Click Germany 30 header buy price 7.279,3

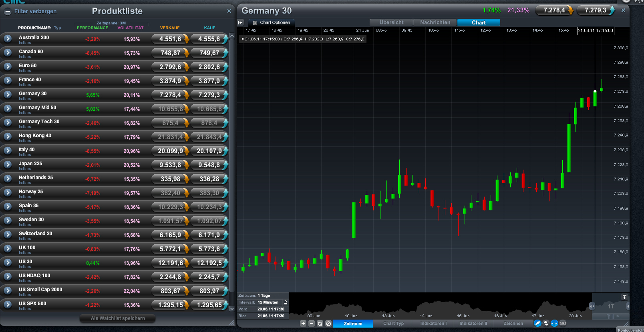(x=596, y=10)
